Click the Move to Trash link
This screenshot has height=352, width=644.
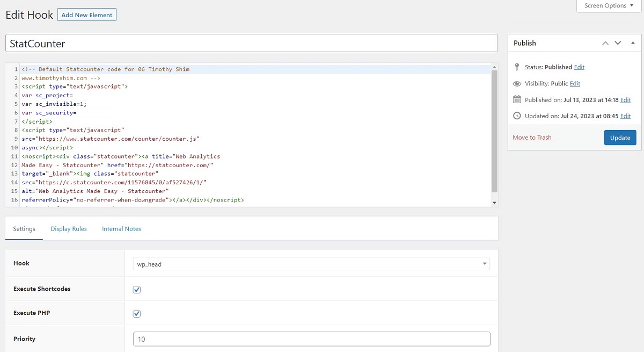[x=532, y=138]
